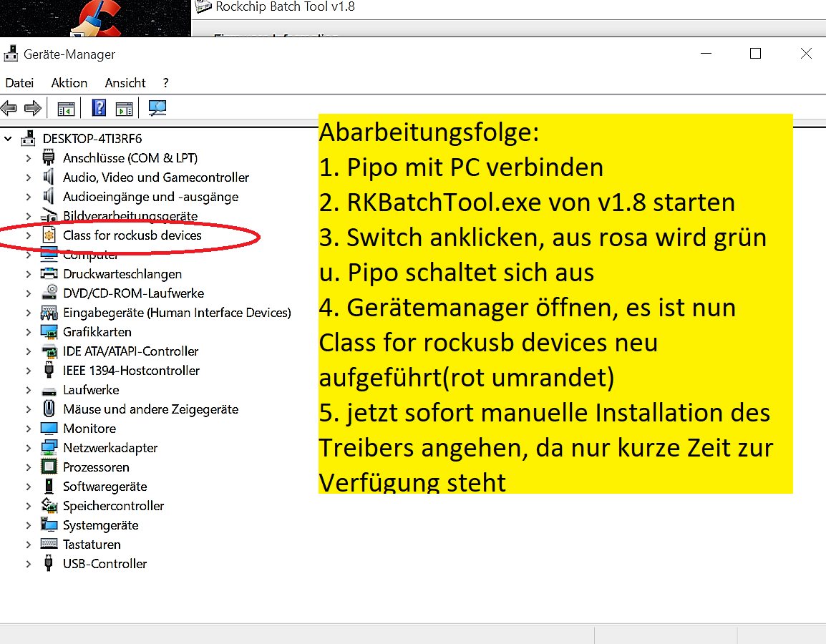This screenshot has height=644, width=826.
Task: Click the USB-Controller plug icon
Action: point(49,563)
